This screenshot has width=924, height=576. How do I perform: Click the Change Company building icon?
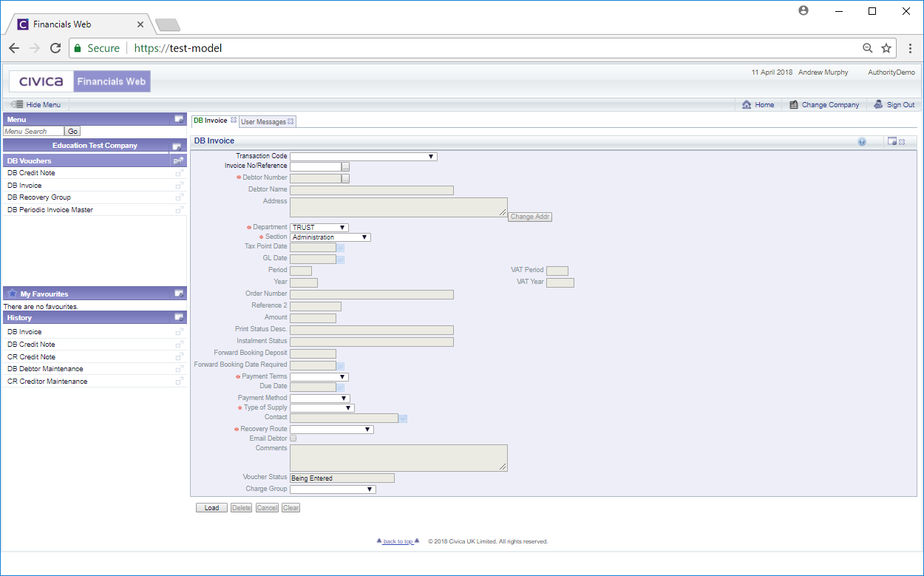click(x=794, y=105)
